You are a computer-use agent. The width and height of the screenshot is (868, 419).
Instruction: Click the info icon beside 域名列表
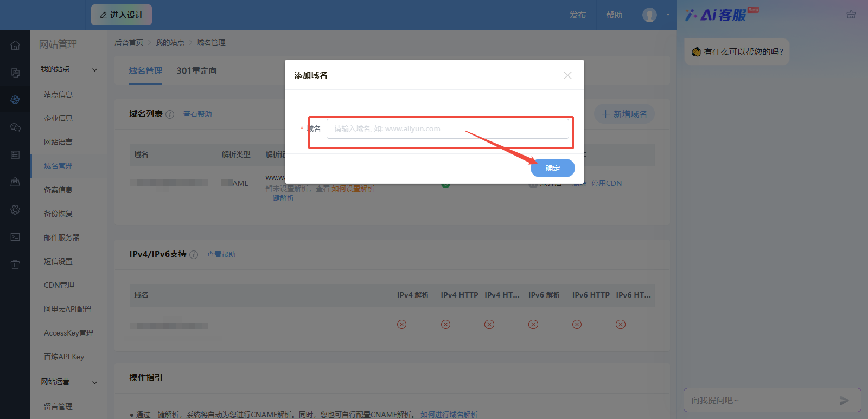[x=170, y=114]
